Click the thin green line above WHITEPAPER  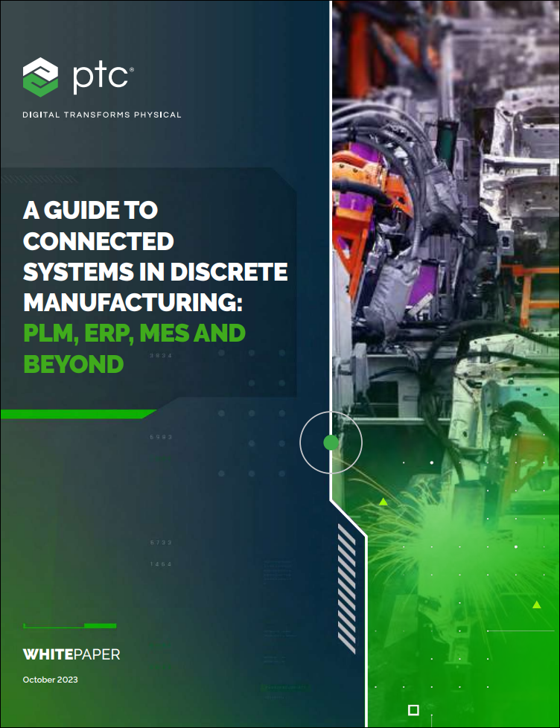[x=70, y=626]
